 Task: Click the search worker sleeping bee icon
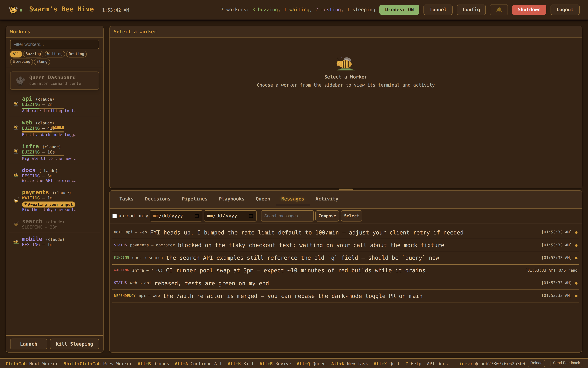point(16,224)
